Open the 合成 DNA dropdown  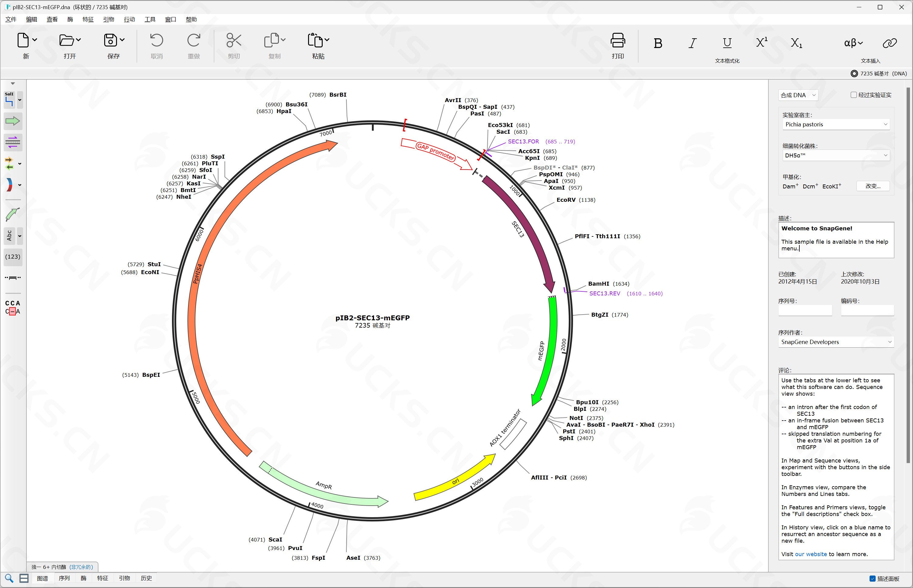tap(798, 95)
